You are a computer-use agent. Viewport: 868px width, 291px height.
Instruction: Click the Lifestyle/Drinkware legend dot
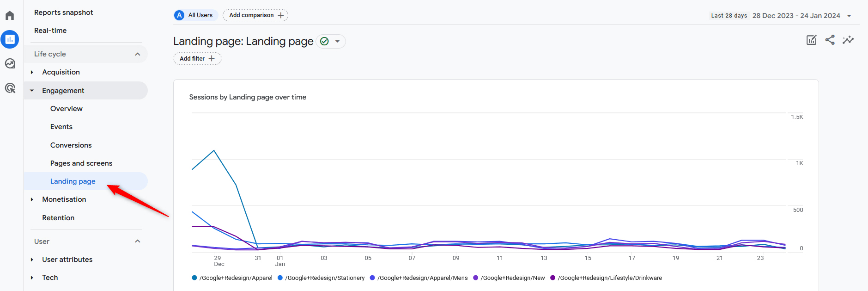pyautogui.click(x=552, y=278)
